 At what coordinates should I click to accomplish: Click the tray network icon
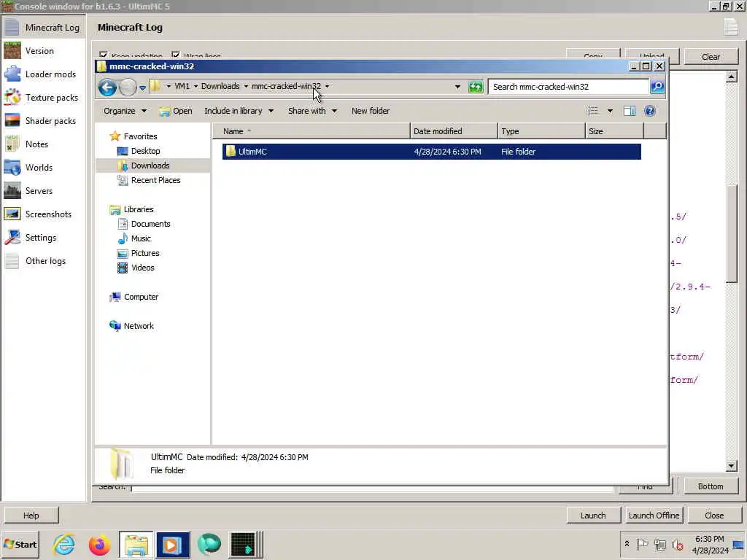(659, 544)
